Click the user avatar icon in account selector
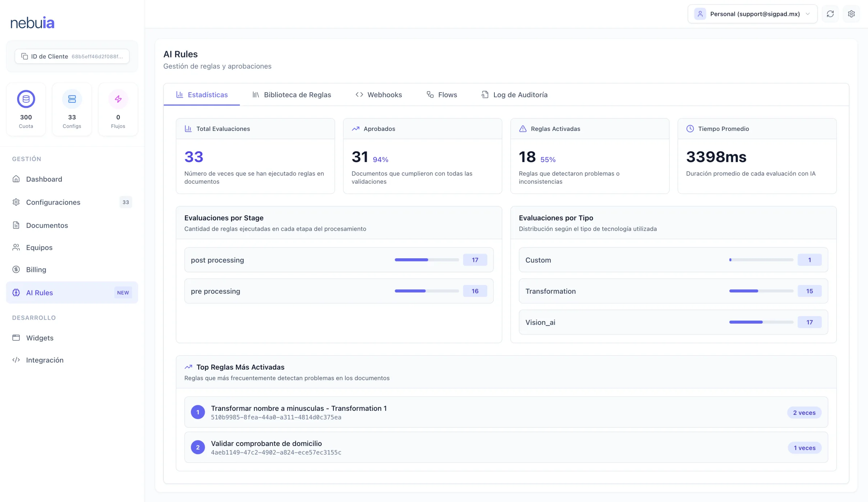The image size is (868, 502). click(700, 14)
